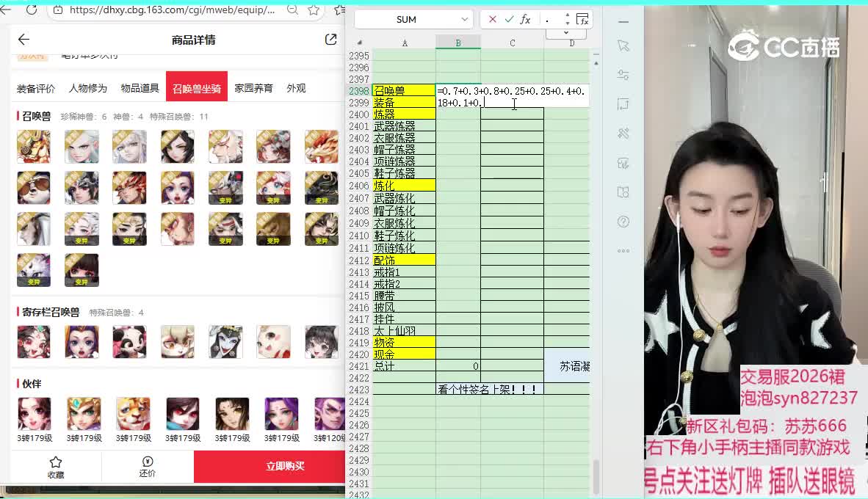
Task: Switch to the 装备评价 tab
Action: coord(36,88)
